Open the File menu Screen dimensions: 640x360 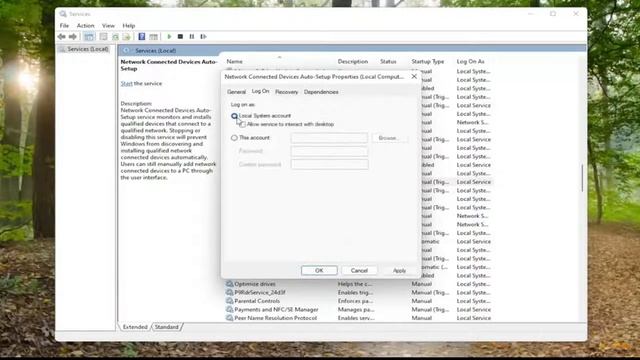pyautogui.click(x=64, y=25)
